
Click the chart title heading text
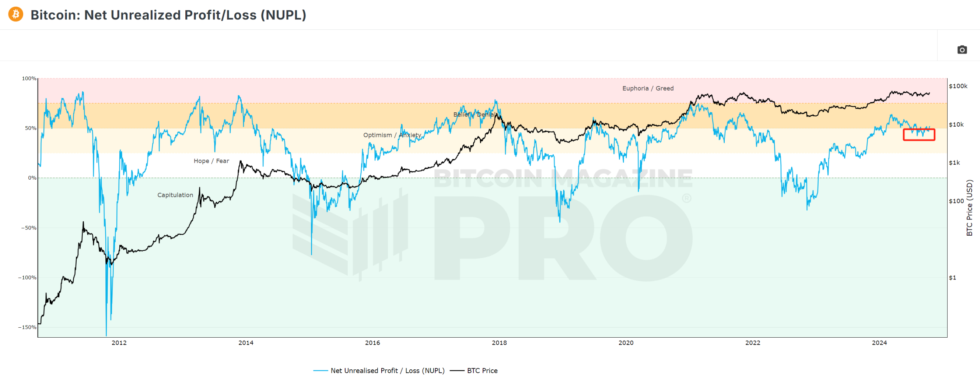(x=168, y=15)
